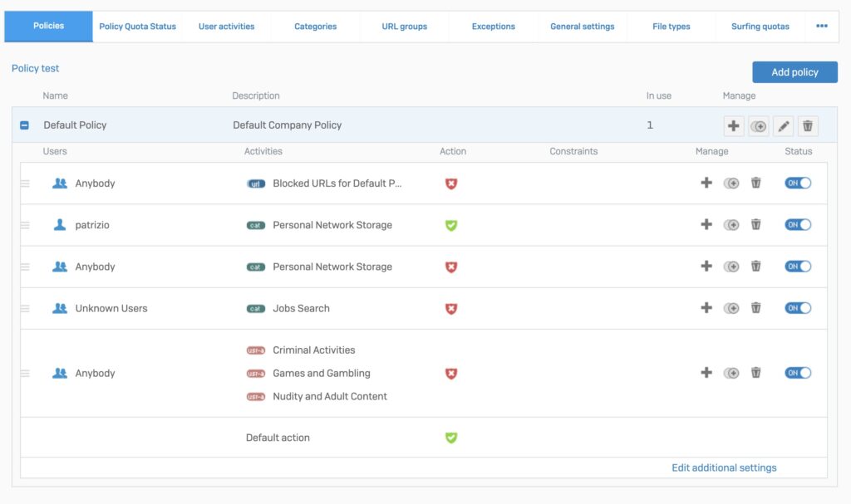Add a rule with the plus icon on Default Policy
This screenshot has width=851, height=504.
pos(733,125)
